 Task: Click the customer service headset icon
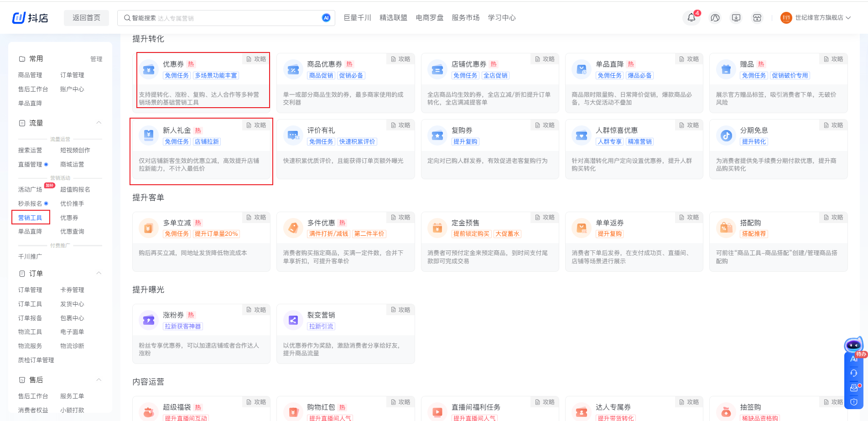click(x=853, y=373)
